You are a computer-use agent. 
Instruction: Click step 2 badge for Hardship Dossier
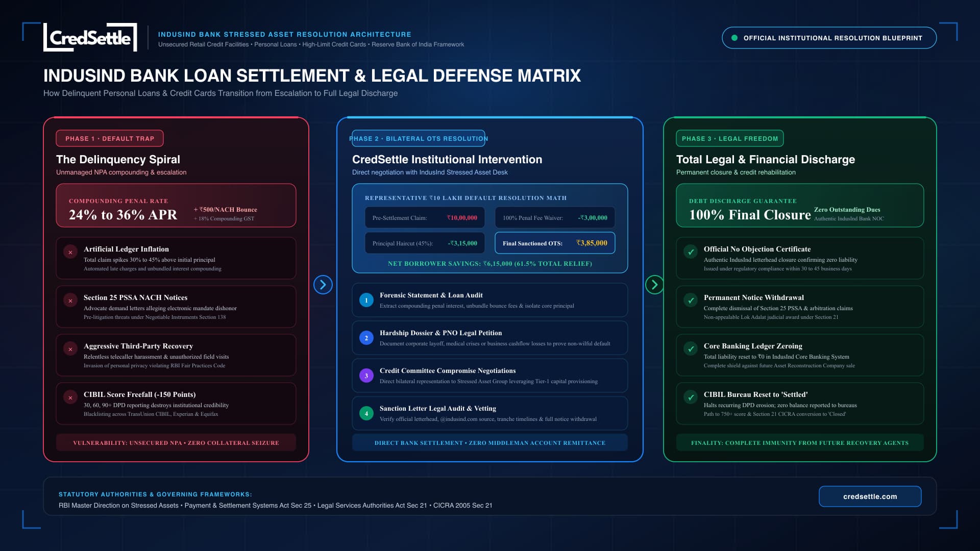(x=366, y=338)
